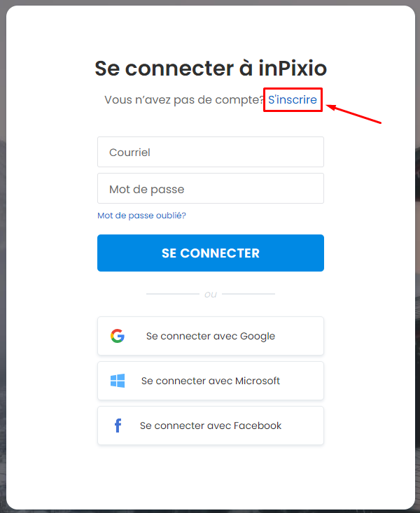Click the empty space right of Mot de passe oublié
Image resolution: width=420 pixels, height=513 pixels.
(x=255, y=216)
